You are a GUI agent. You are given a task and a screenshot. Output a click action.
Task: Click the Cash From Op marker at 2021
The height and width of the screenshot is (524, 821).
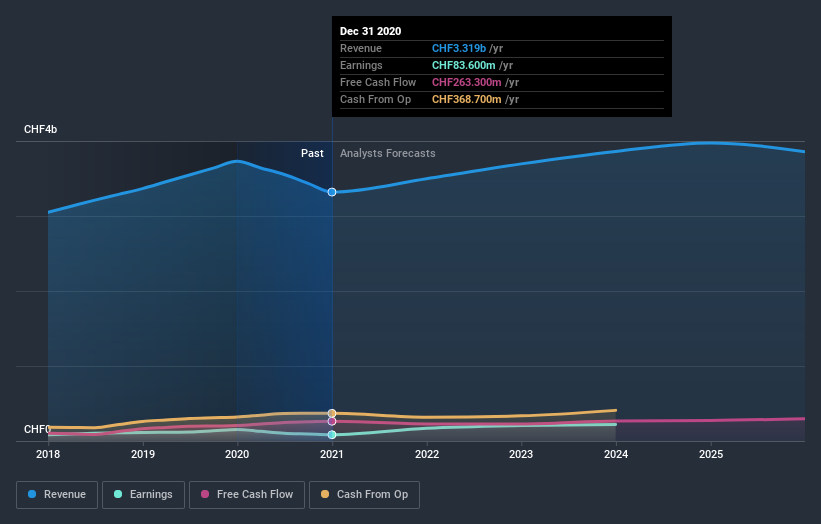click(332, 414)
